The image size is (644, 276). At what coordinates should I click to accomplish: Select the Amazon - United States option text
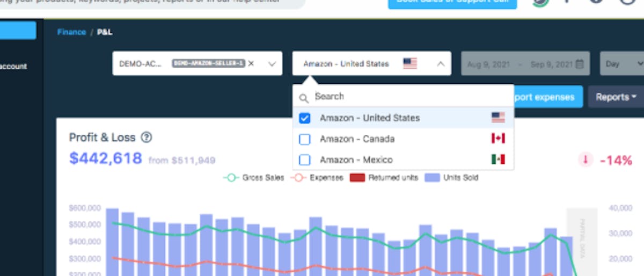[370, 118]
